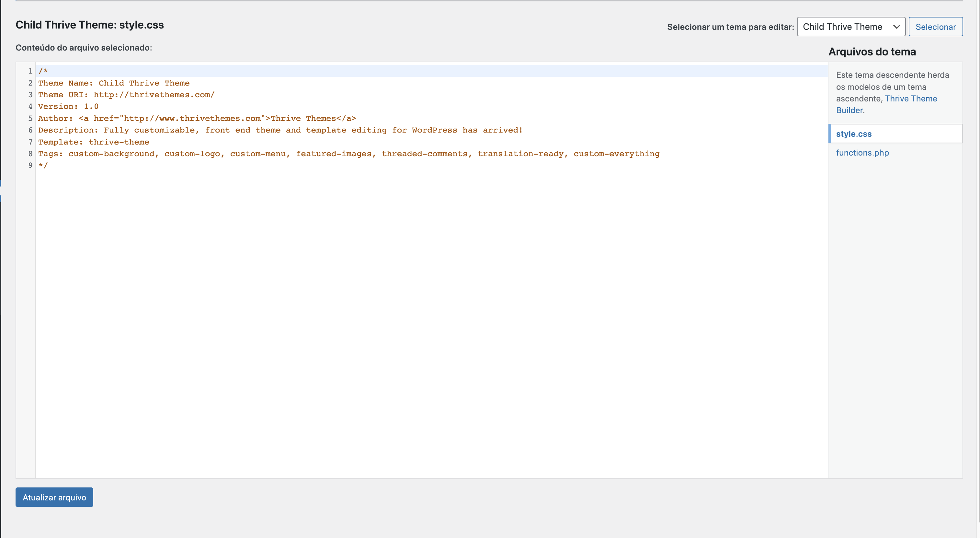Place cursor on the Theme Name line
980x538 pixels.
pyautogui.click(x=114, y=83)
